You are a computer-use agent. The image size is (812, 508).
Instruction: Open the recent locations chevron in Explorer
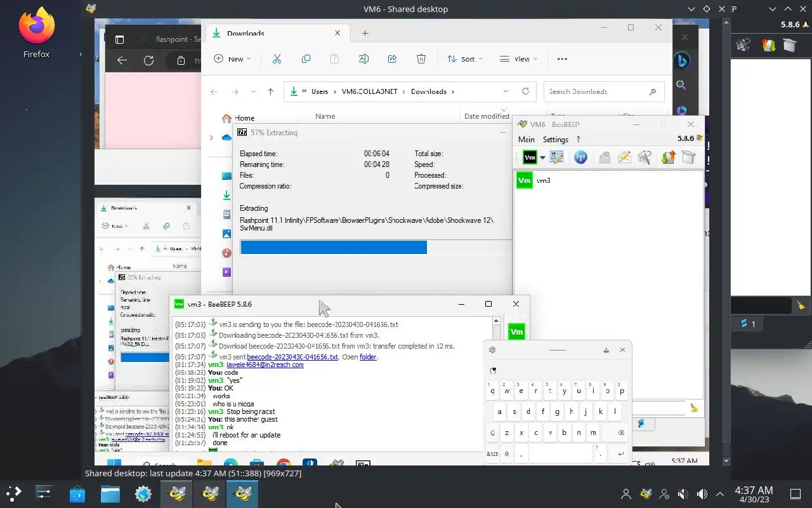click(x=253, y=91)
